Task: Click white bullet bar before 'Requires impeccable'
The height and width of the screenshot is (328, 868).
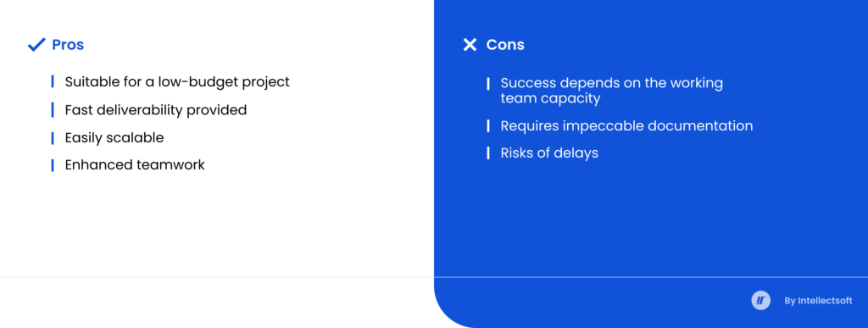Action: (488, 126)
